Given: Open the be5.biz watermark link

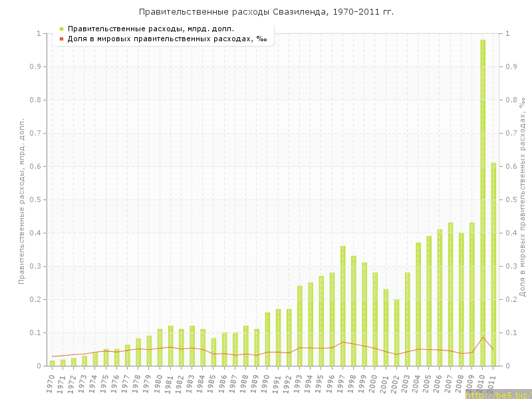Looking at the screenshot, I should (497, 394).
